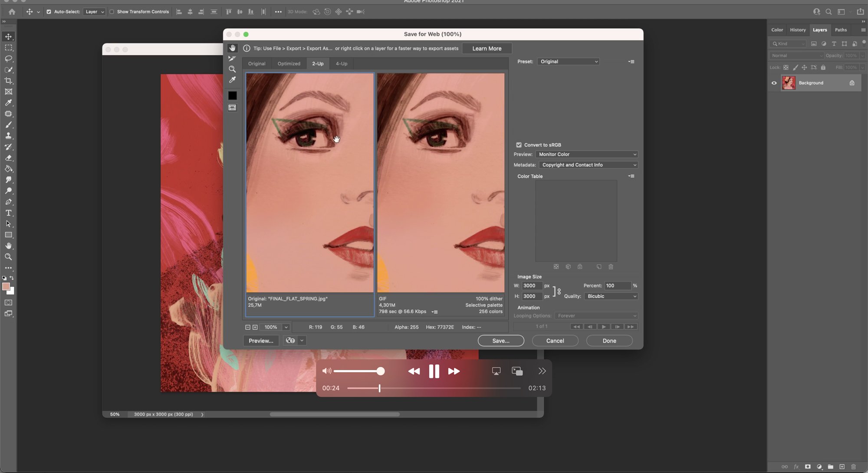Select the Eyedropper tool in Save for Web dialog

(232, 80)
